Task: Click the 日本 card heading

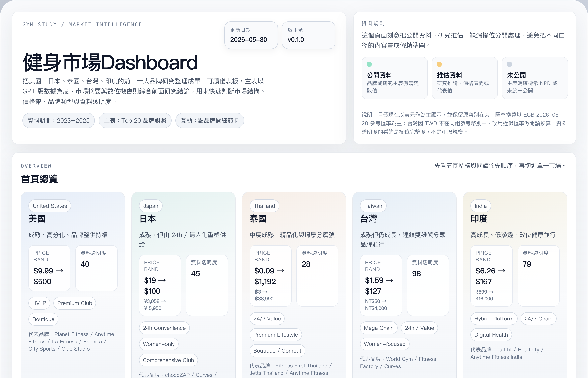Action: coord(147,219)
